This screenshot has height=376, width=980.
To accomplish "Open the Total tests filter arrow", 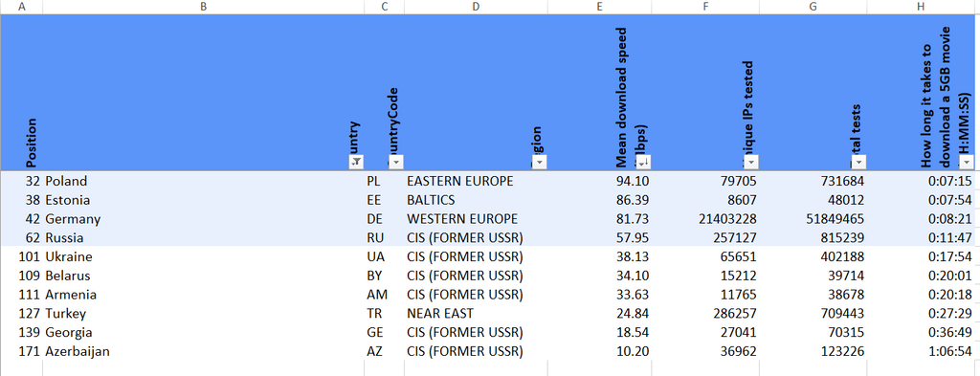I will click(x=858, y=162).
